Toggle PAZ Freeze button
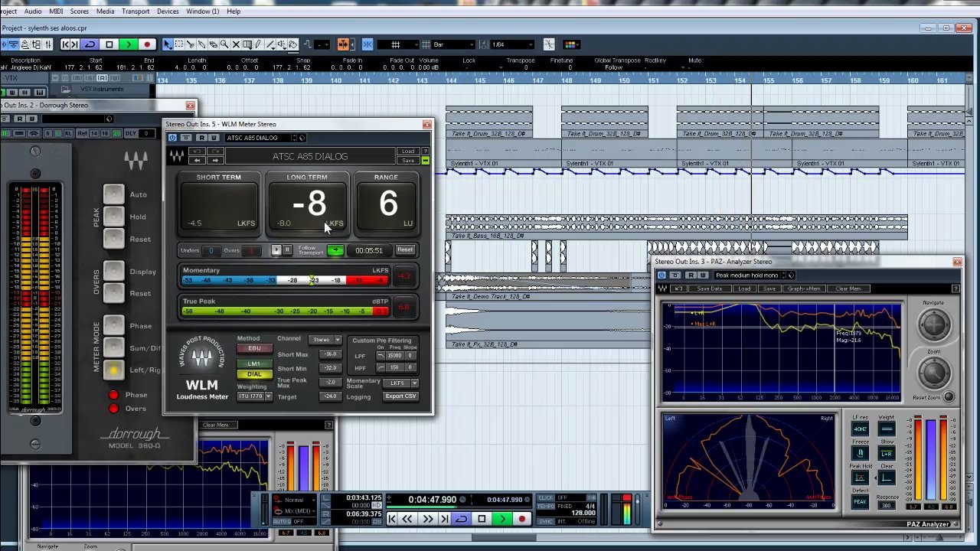This screenshot has width=980, height=551. click(x=860, y=453)
